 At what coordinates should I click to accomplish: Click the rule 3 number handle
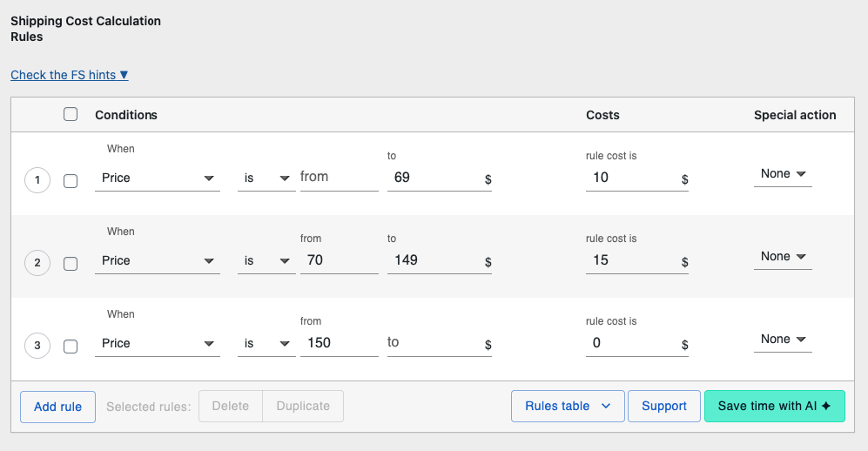(x=37, y=346)
